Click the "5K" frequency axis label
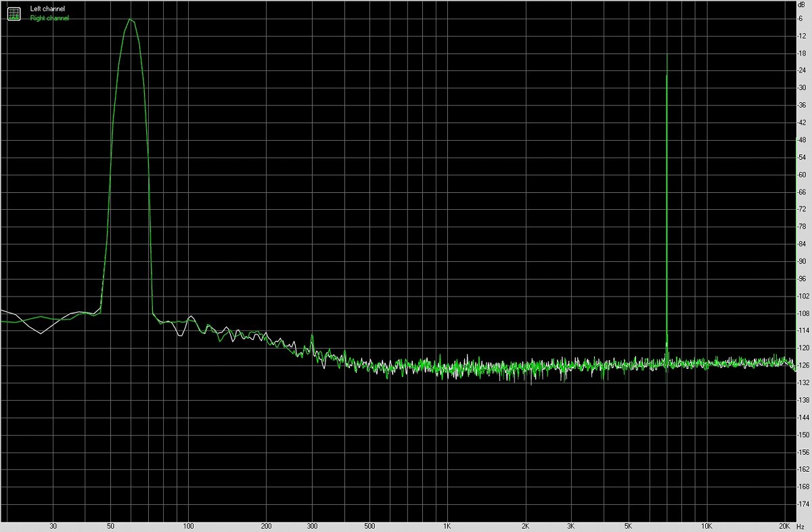Image resolution: width=812 pixels, height=532 pixels. click(x=629, y=526)
